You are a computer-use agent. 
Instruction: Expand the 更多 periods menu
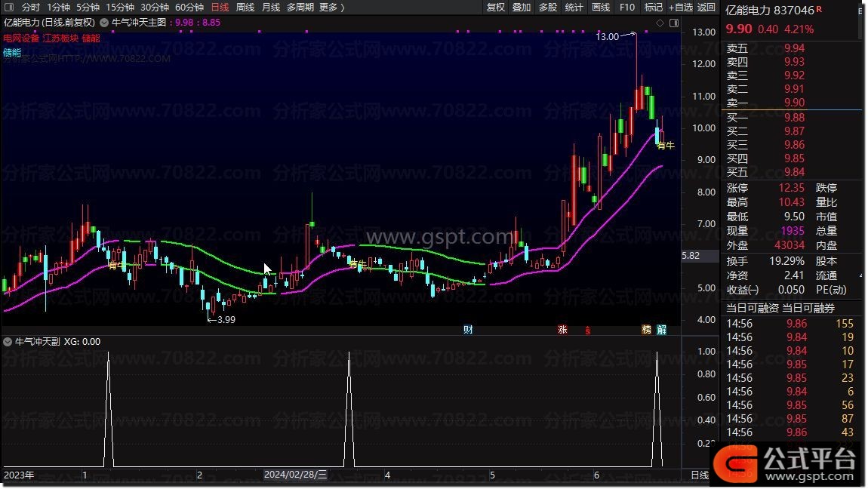[331, 8]
